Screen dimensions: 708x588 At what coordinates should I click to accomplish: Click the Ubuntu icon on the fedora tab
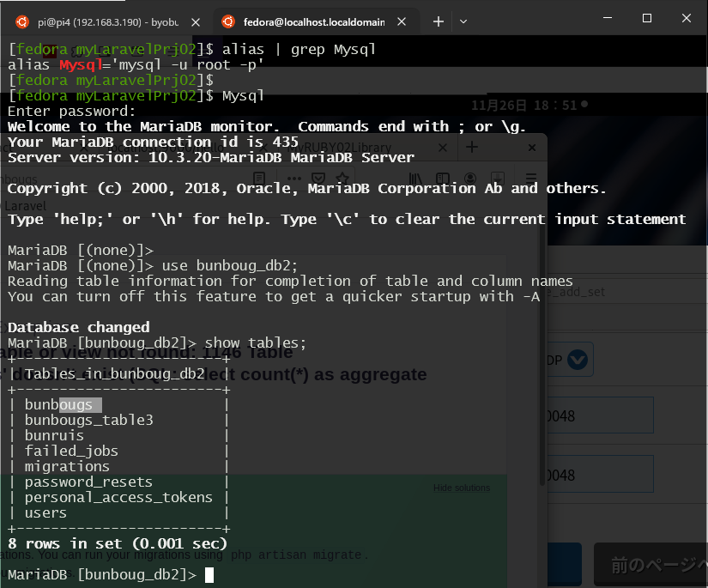point(228,21)
